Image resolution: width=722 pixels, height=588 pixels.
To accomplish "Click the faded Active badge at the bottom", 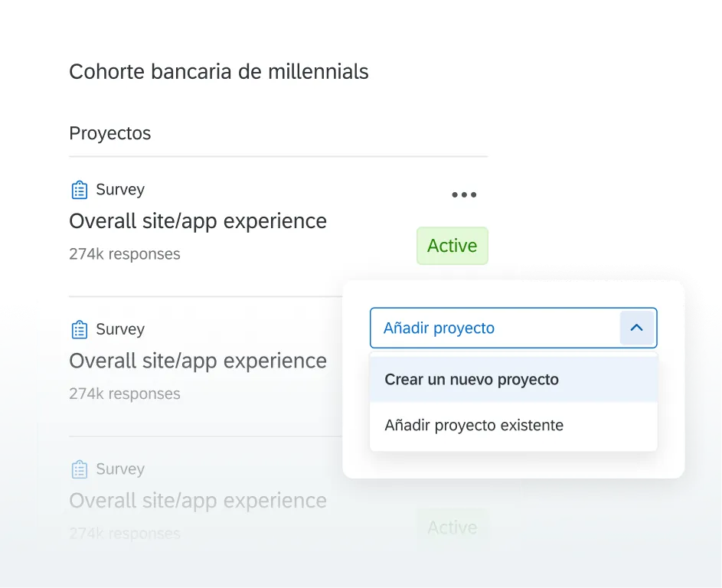I will coord(452,527).
